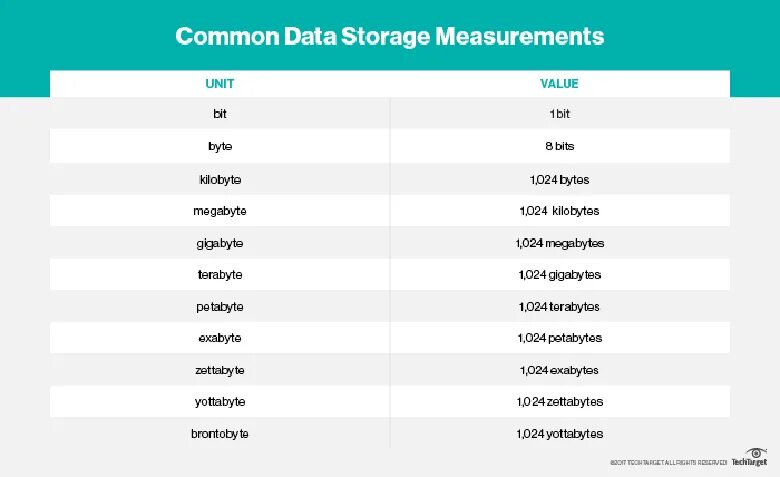Click the TechTarget eye logo icon
780x477 pixels.
pyautogui.click(x=757, y=452)
